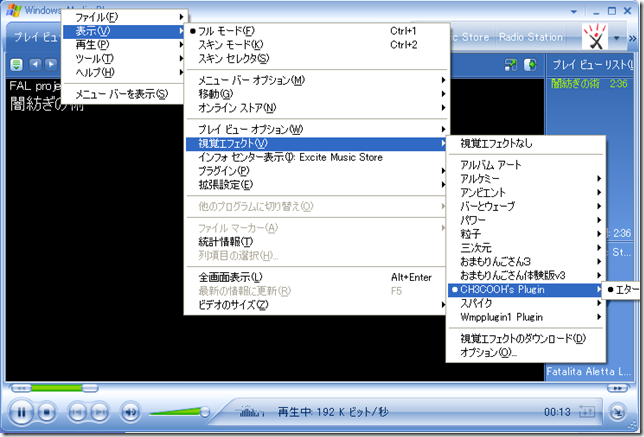
Task: Stop playback with the stop button
Action: pyautogui.click(x=46, y=412)
